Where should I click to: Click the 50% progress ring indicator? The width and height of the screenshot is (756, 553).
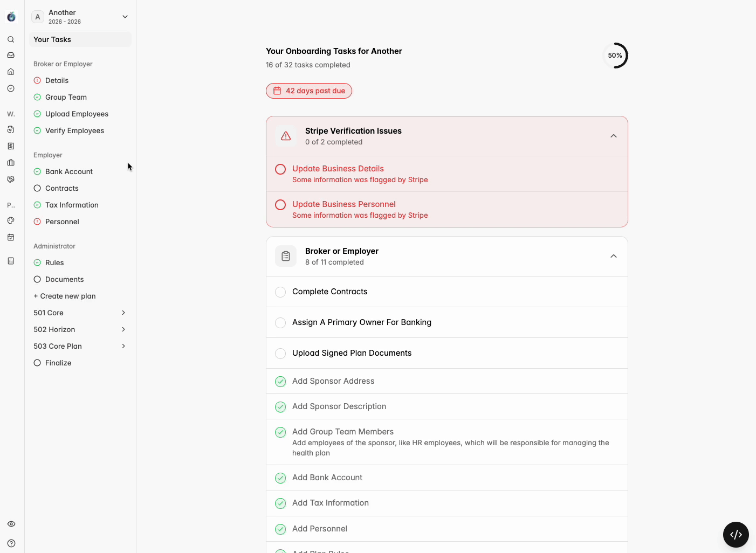pyautogui.click(x=615, y=56)
